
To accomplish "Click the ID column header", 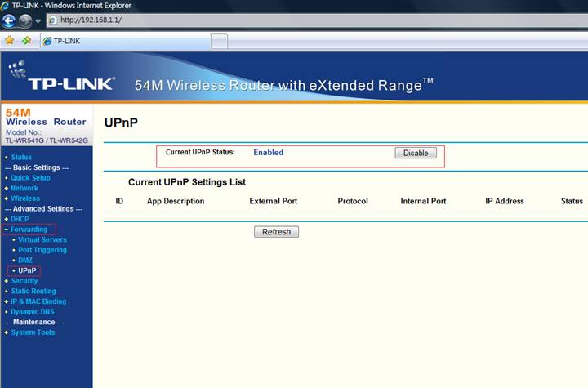I will coord(119,201).
